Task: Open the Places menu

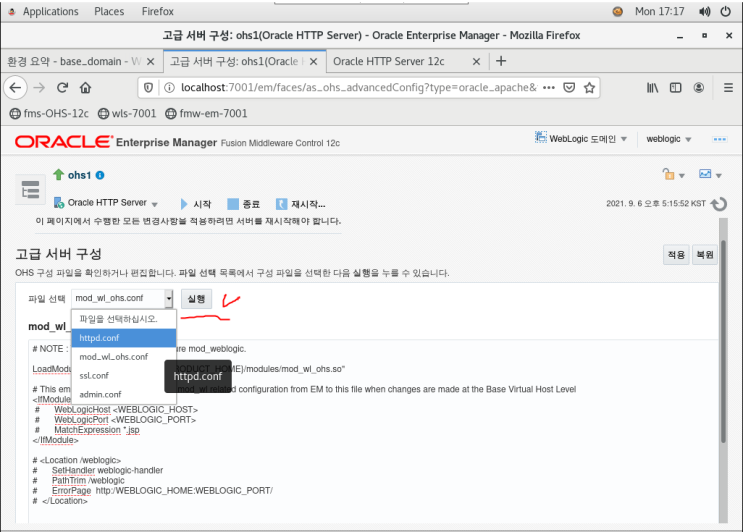Action: tap(109, 11)
